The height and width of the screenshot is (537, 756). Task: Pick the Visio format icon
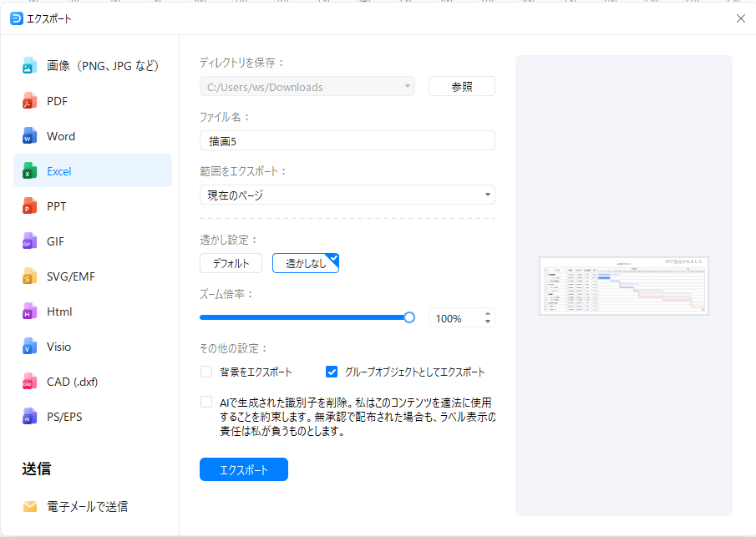point(30,347)
